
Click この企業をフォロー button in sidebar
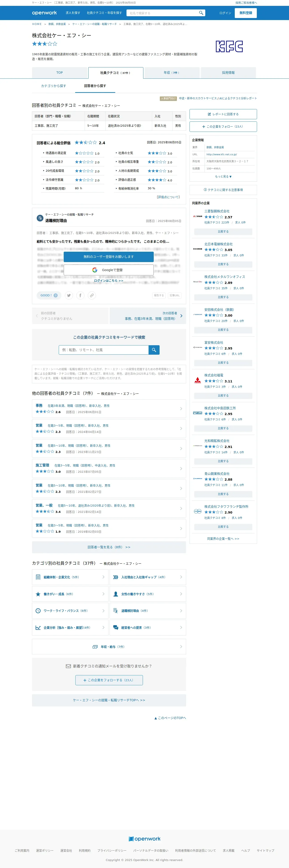223,127
